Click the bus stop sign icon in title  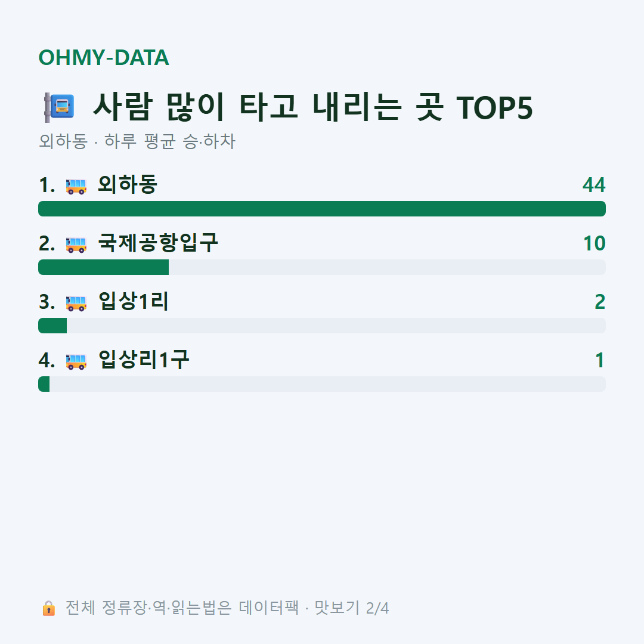click(59, 107)
